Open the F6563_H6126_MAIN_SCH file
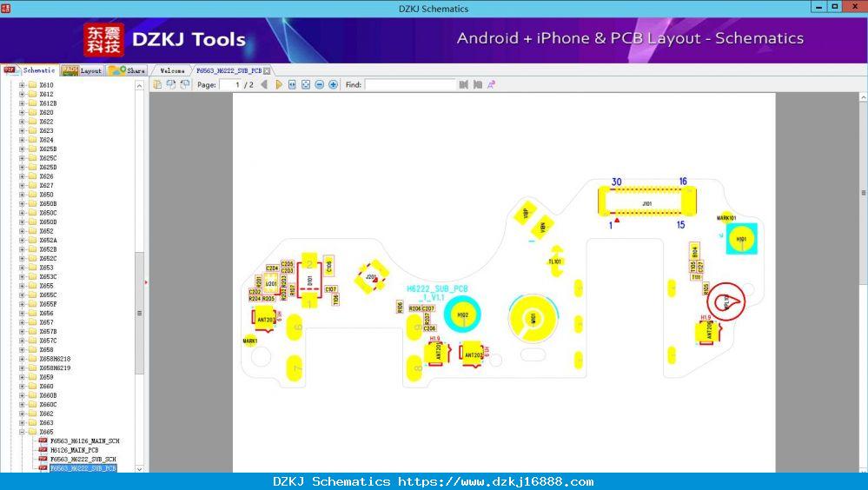The image size is (868, 490). point(84,440)
